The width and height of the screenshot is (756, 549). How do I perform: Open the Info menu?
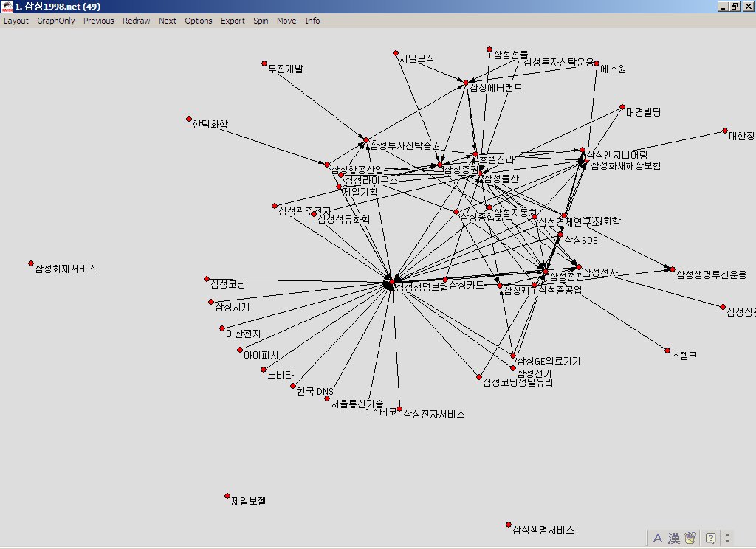[312, 21]
